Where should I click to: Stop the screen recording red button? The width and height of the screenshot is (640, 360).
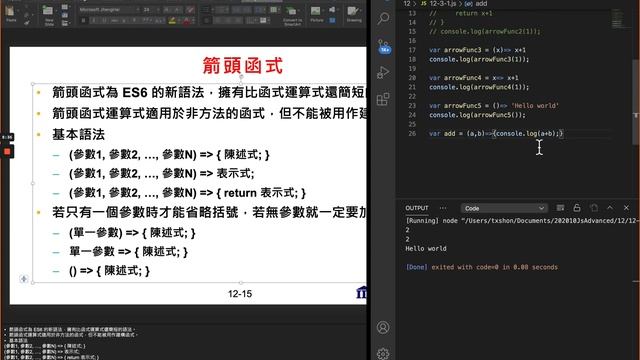pos(7,152)
